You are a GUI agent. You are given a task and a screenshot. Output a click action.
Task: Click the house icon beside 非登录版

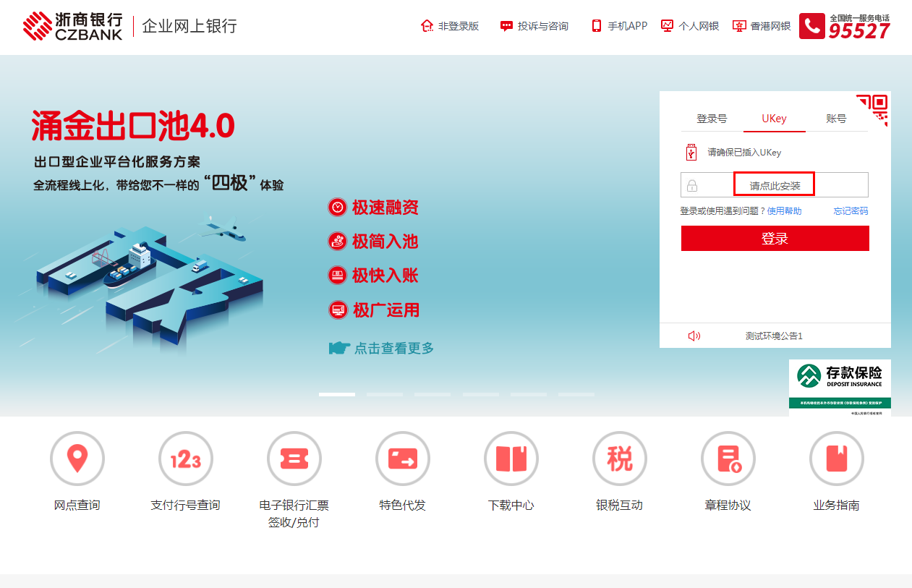click(427, 26)
